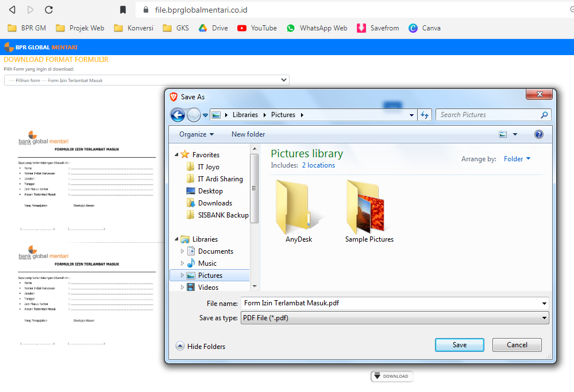Click the 2 locations link
The width and height of the screenshot is (574, 392).
(318, 165)
